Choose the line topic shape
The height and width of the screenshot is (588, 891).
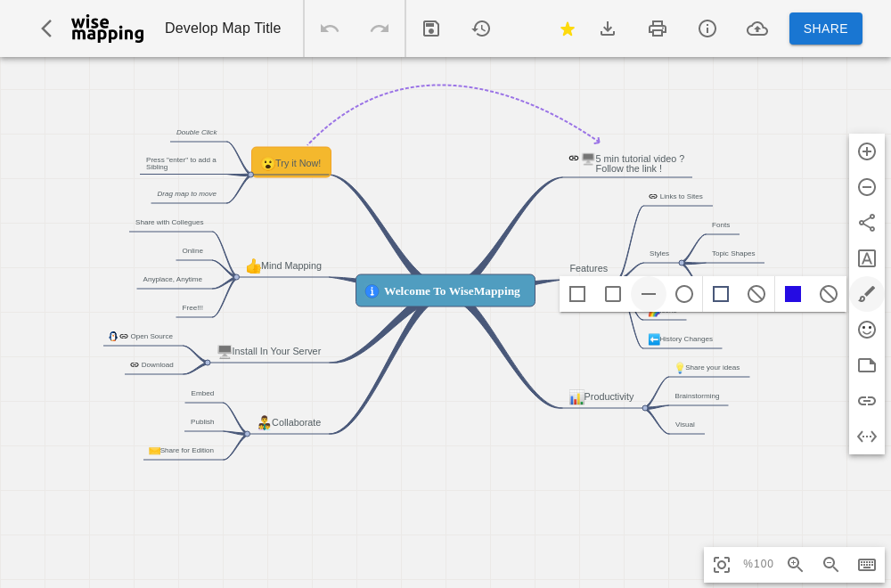click(649, 294)
